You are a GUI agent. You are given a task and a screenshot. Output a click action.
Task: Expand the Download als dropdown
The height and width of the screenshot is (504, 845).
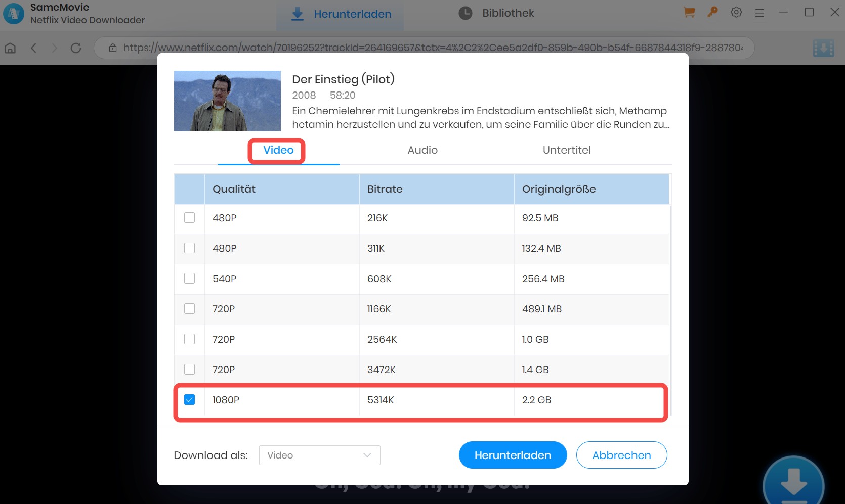pyautogui.click(x=319, y=455)
